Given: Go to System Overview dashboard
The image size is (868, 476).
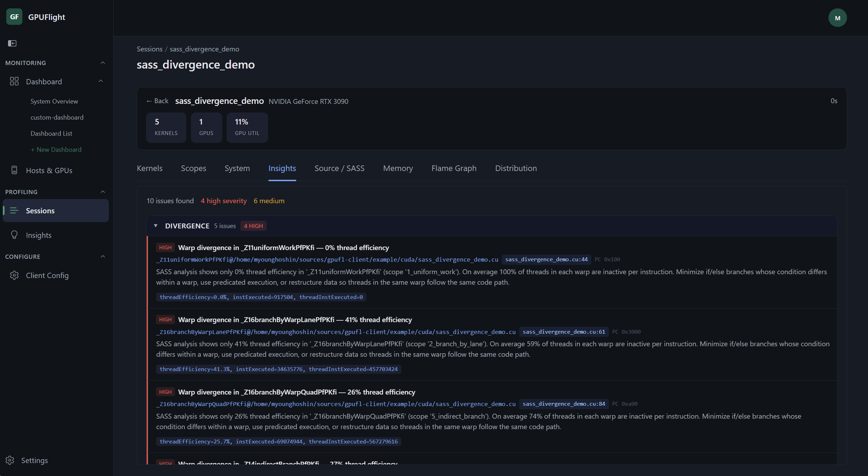Looking at the screenshot, I should 54,101.
